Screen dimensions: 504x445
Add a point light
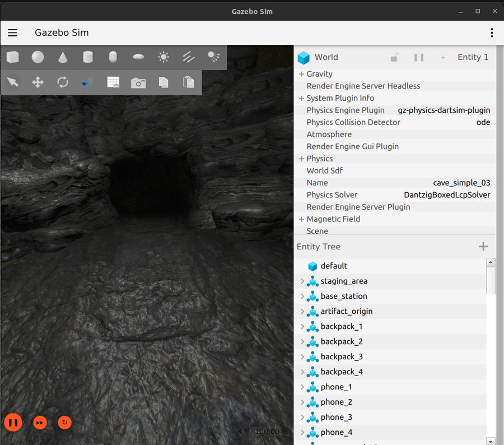(164, 57)
